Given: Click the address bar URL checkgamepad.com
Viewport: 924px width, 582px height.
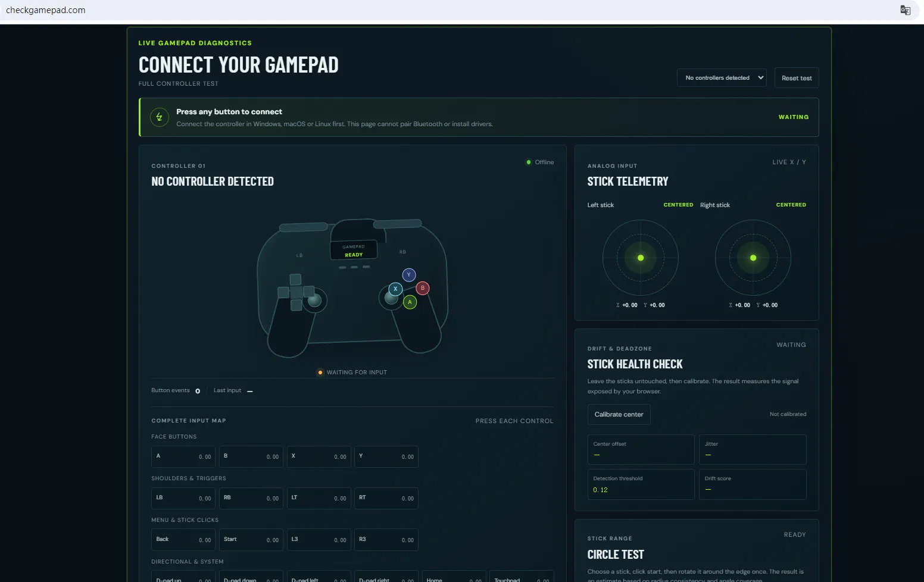Looking at the screenshot, I should click(46, 10).
